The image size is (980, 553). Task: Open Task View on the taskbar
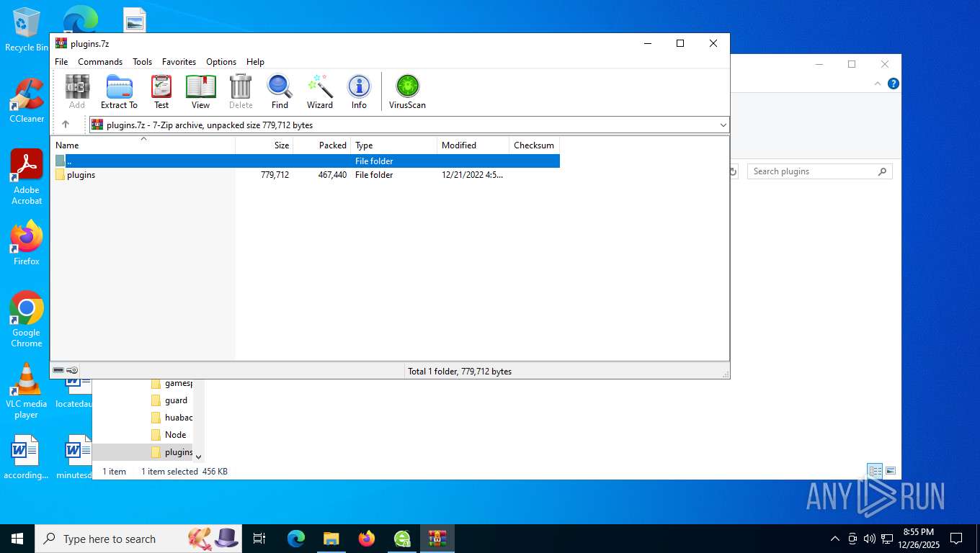[x=259, y=539]
